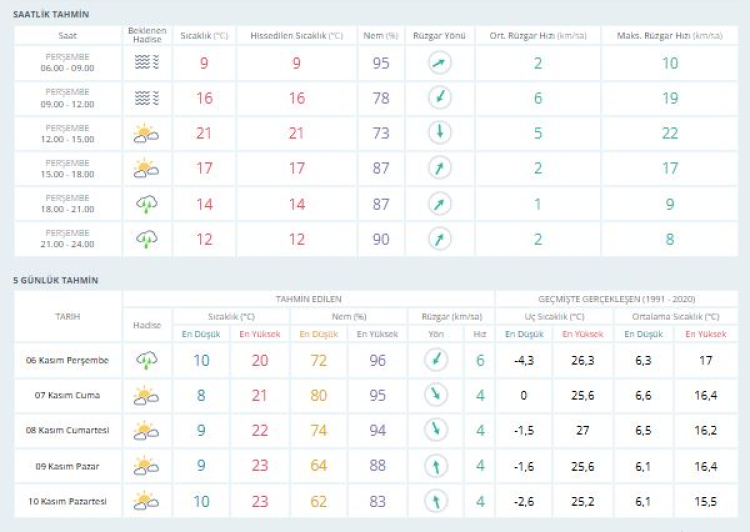Click the TAHMİN EDİLEN header in 5-day table

(x=308, y=299)
